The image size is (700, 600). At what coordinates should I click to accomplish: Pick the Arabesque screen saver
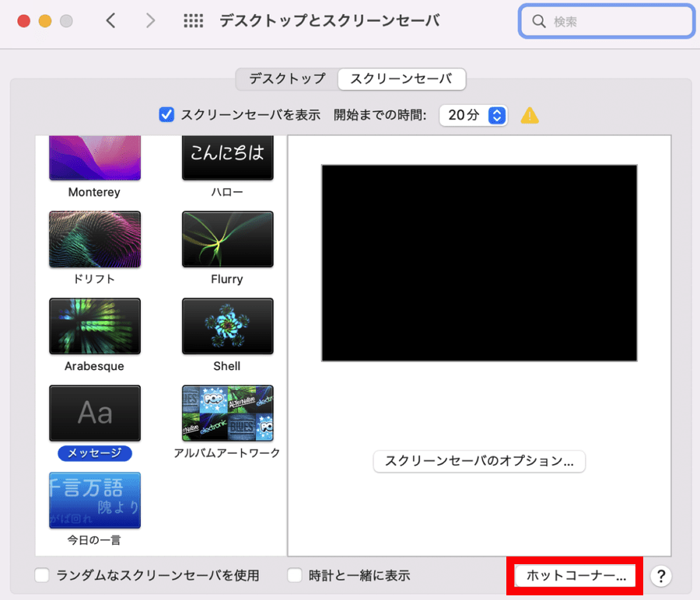click(95, 326)
